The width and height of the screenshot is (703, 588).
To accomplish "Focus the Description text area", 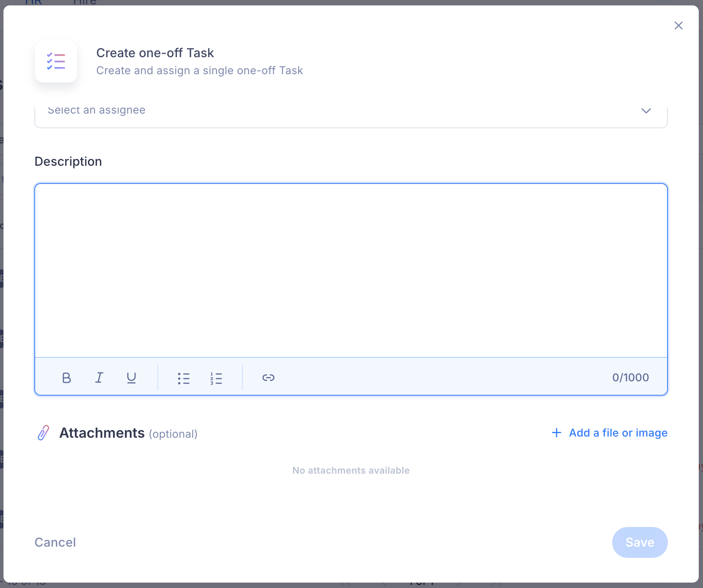I will click(x=351, y=270).
